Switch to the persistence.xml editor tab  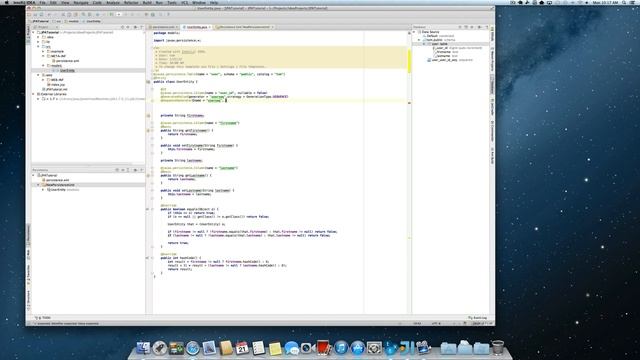coord(163,27)
